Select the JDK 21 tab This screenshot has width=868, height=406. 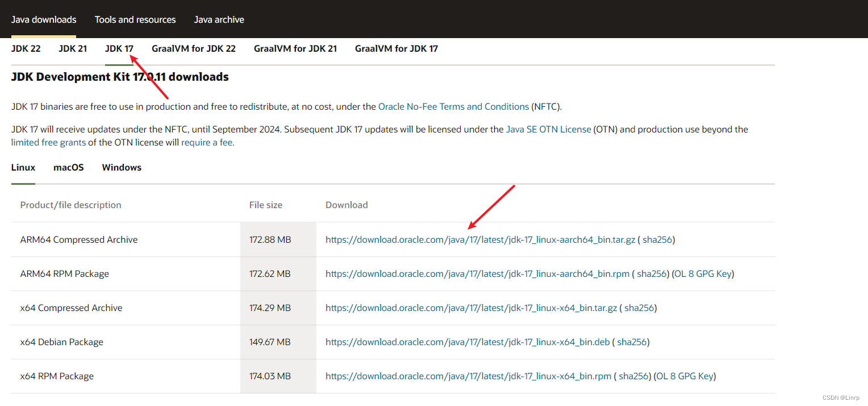pyautogui.click(x=73, y=48)
